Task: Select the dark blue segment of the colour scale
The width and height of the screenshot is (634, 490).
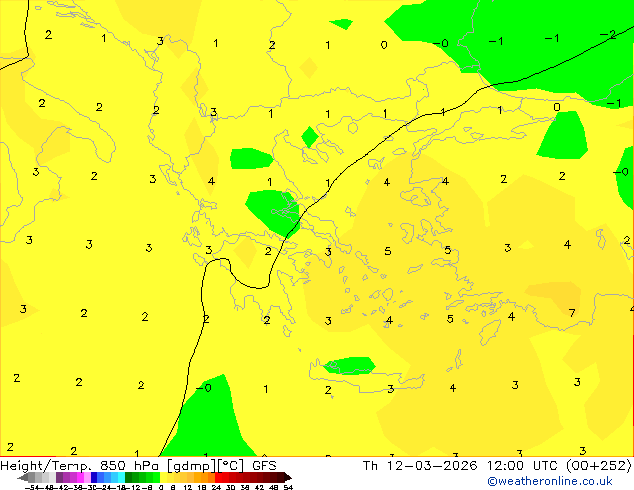Action: click(x=94, y=478)
